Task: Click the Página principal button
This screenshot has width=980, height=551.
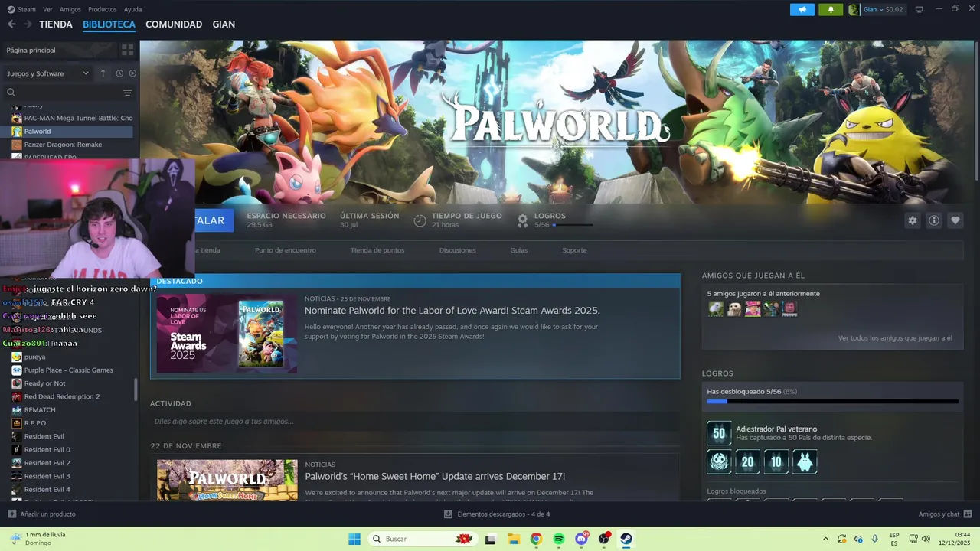Action: point(59,50)
